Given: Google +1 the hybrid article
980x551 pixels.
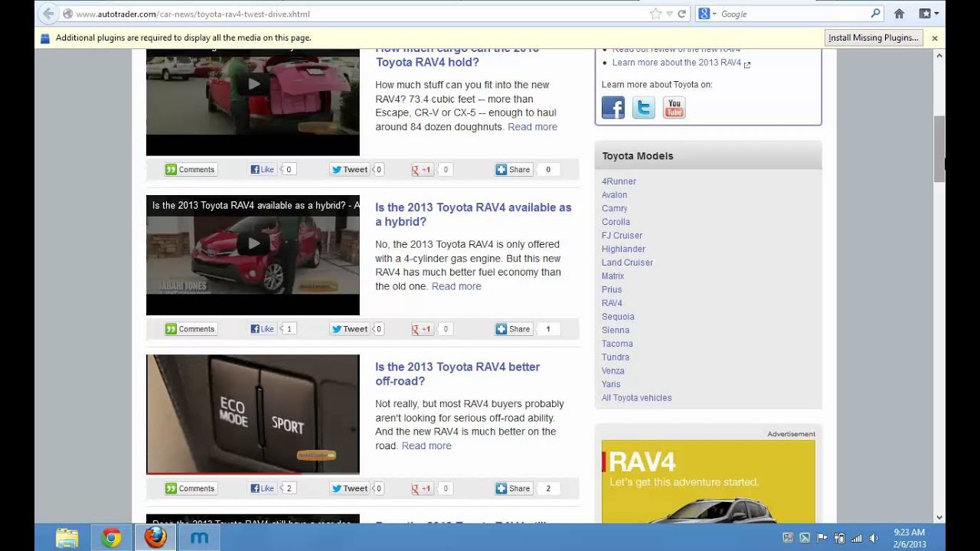Looking at the screenshot, I should pos(422,329).
